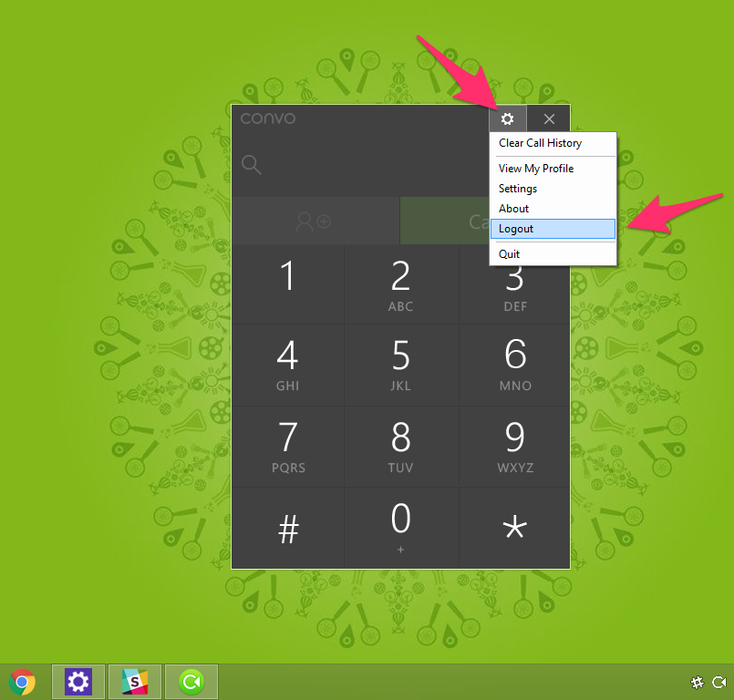Open the purple gear app in taskbar
The image size is (734, 700).
[x=78, y=682]
